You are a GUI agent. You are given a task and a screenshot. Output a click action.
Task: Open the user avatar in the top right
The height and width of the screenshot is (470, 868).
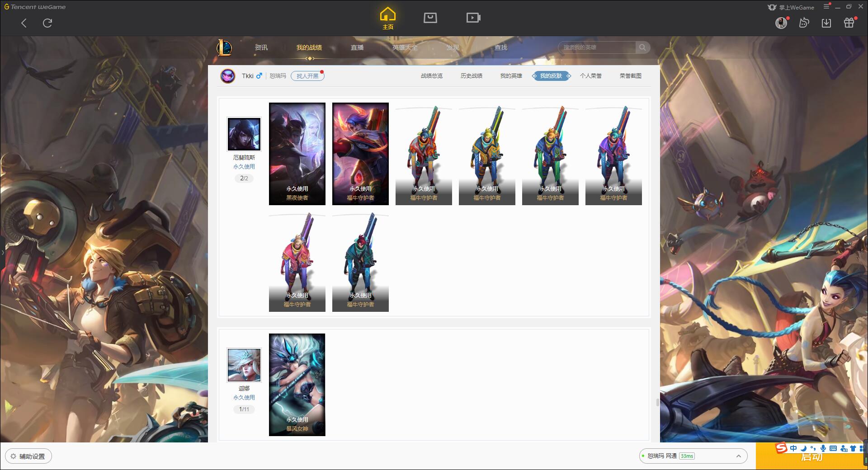781,23
